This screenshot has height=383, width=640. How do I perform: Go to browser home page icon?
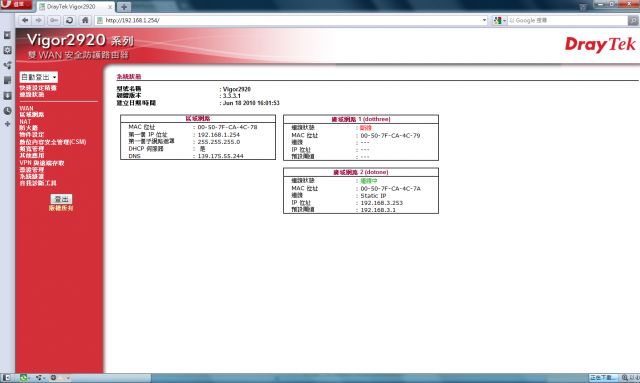click(85, 20)
